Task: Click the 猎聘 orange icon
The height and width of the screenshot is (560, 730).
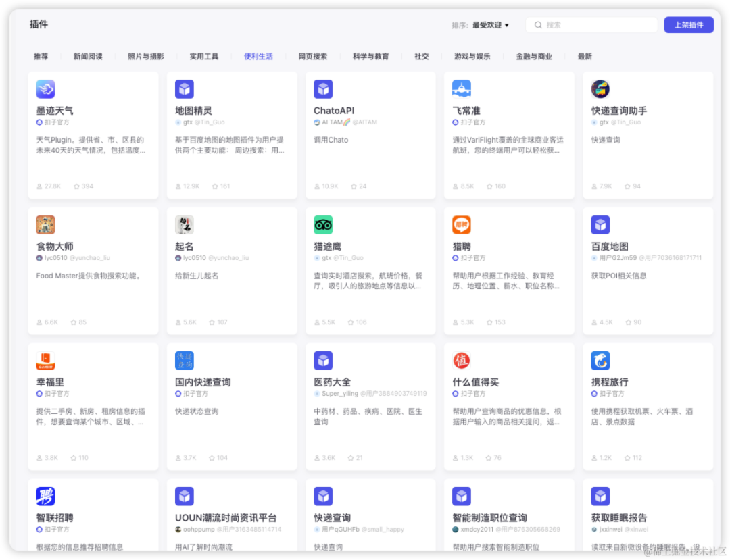Action: pyautogui.click(x=462, y=225)
